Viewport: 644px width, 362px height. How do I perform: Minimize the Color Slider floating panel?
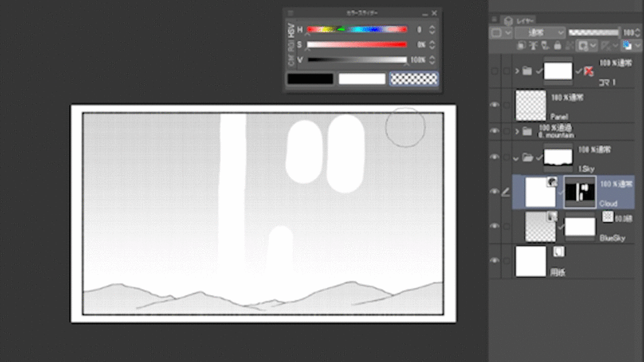[425, 13]
